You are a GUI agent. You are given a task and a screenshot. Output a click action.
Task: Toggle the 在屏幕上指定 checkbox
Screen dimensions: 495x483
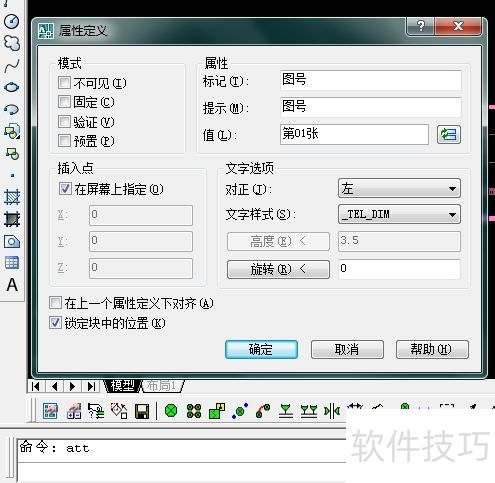coord(65,189)
